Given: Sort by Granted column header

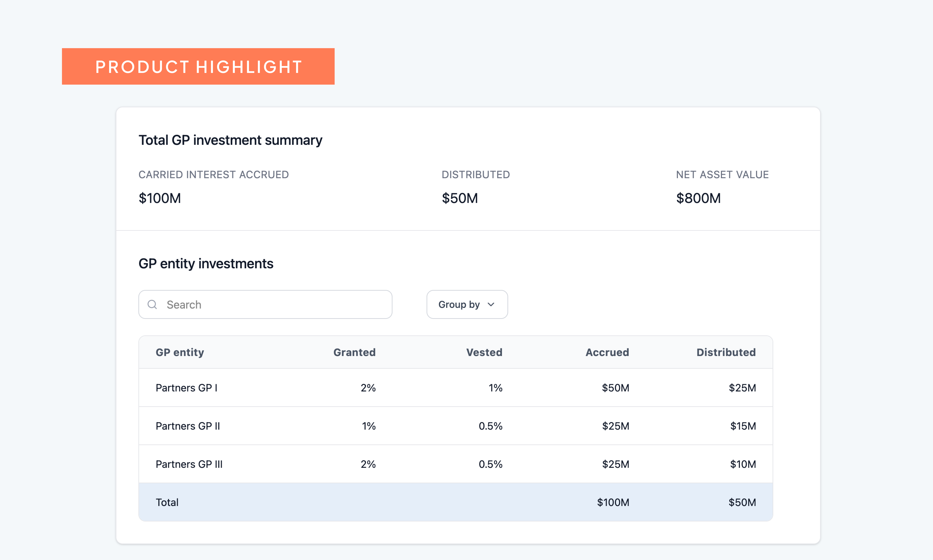Looking at the screenshot, I should (x=354, y=352).
